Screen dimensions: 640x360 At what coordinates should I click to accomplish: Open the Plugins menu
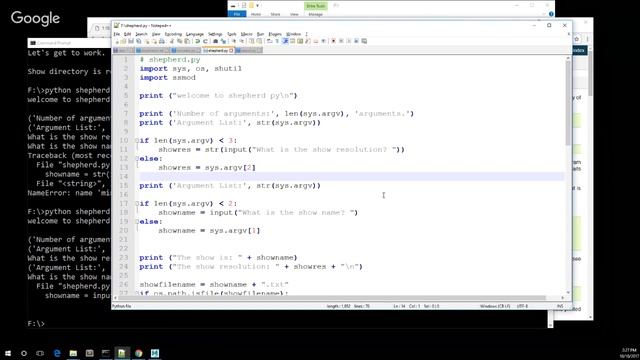(x=275, y=34)
